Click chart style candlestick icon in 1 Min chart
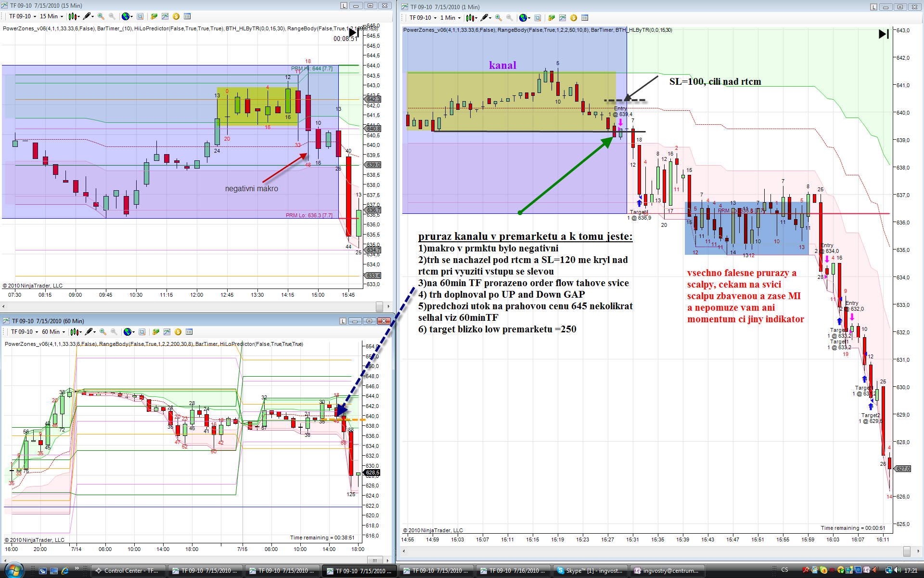The height and width of the screenshot is (578, 924). 470,18
